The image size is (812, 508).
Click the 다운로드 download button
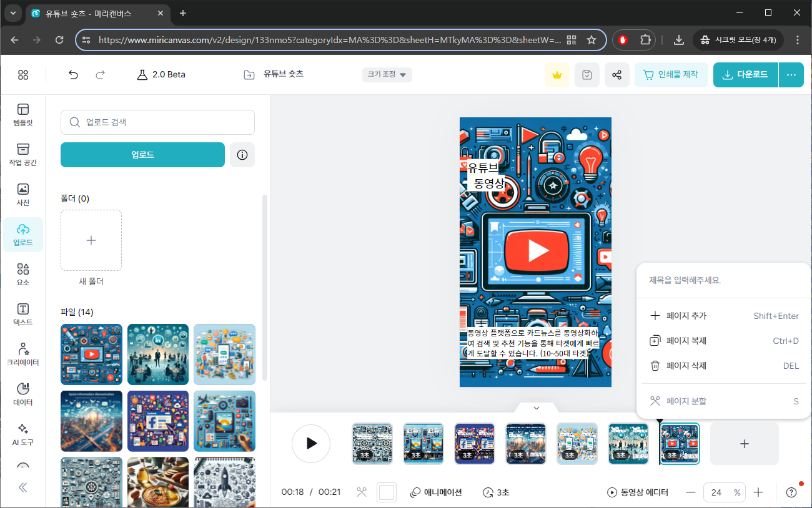click(746, 75)
